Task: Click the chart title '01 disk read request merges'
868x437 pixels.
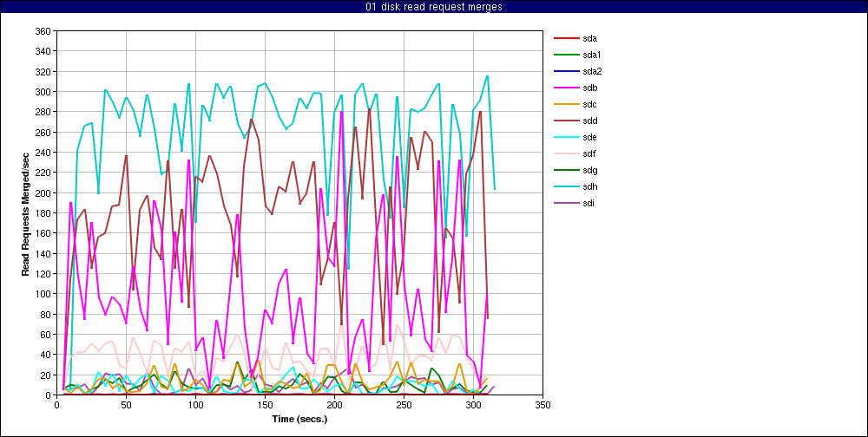Action: tap(434, 7)
